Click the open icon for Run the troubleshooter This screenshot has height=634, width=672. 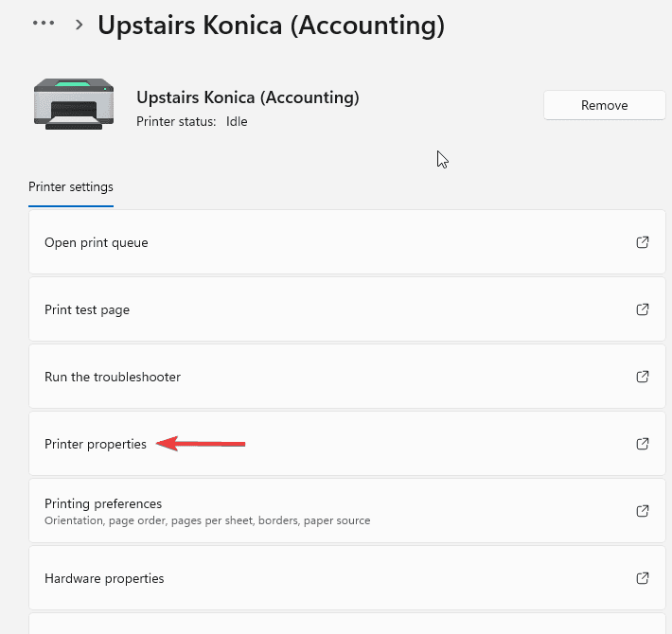643,377
